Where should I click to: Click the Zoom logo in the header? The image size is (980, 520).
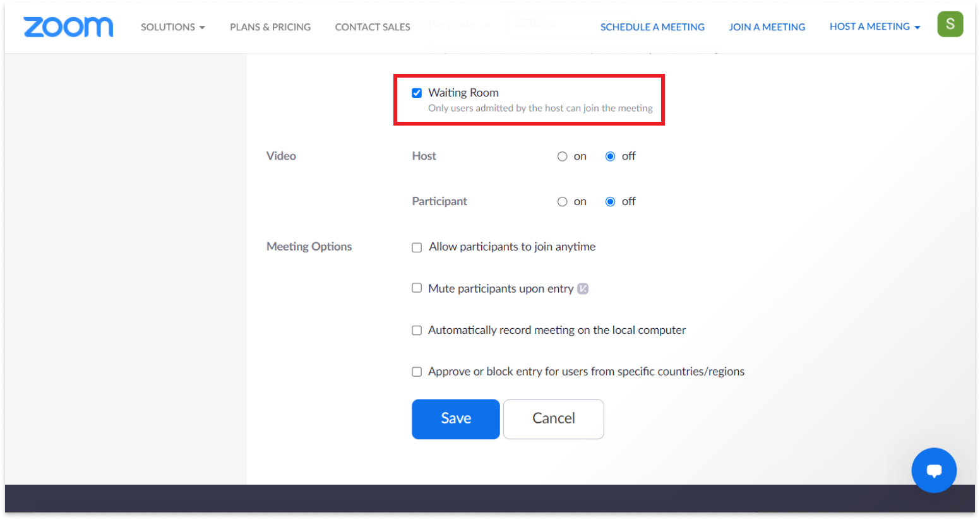68,27
